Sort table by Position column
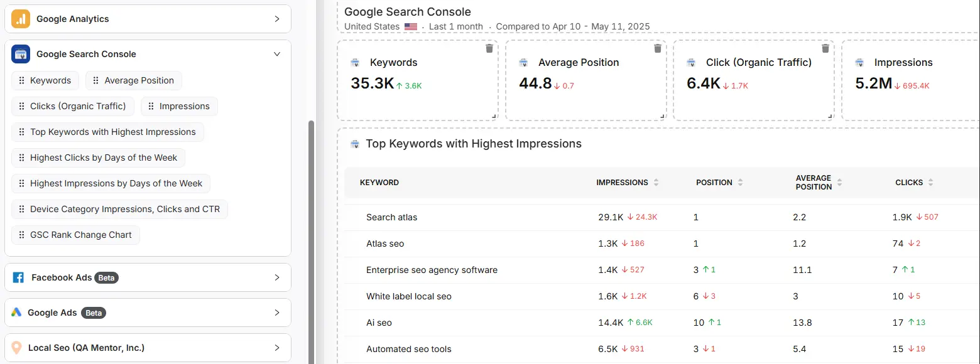 [740, 183]
